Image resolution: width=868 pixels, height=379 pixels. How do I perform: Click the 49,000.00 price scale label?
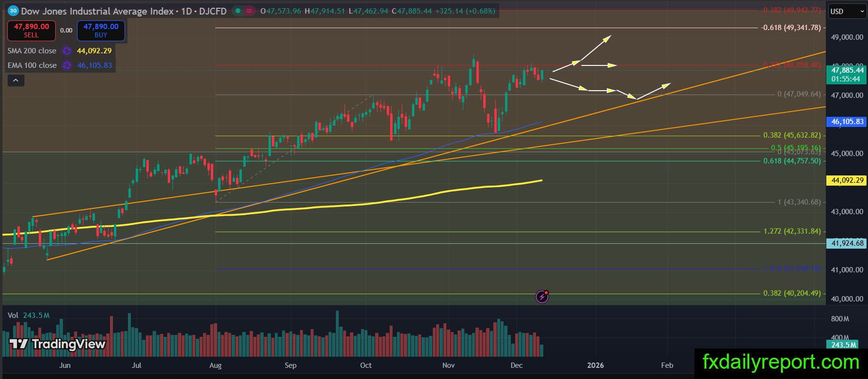pos(847,37)
